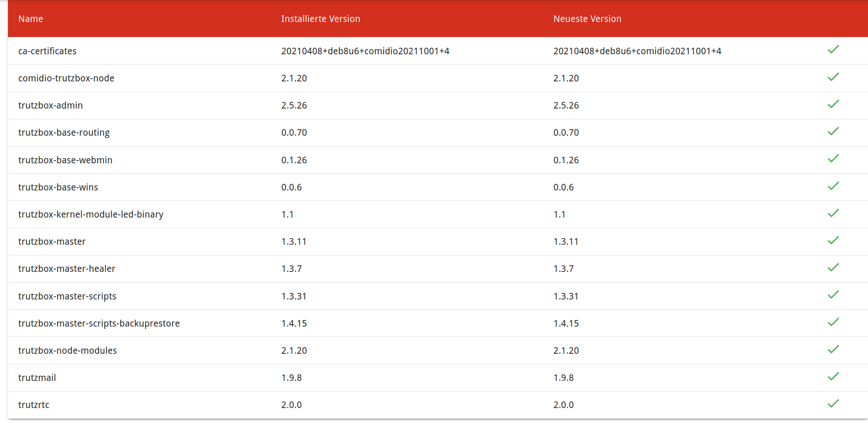868x423 pixels.
Task: Select the checkmark icon for trutzbox-node-modules
Action: pyautogui.click(x=833, y=349)
